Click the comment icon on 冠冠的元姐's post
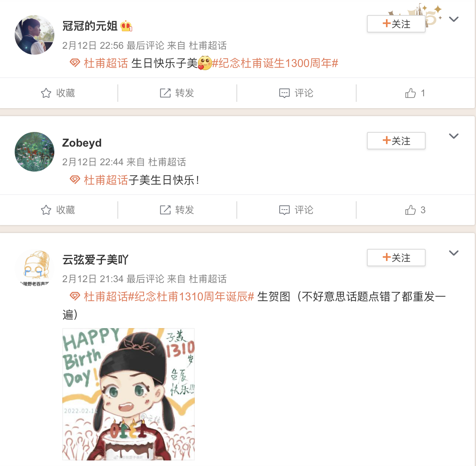The image size is (476, 466). (x=284, y=94)
